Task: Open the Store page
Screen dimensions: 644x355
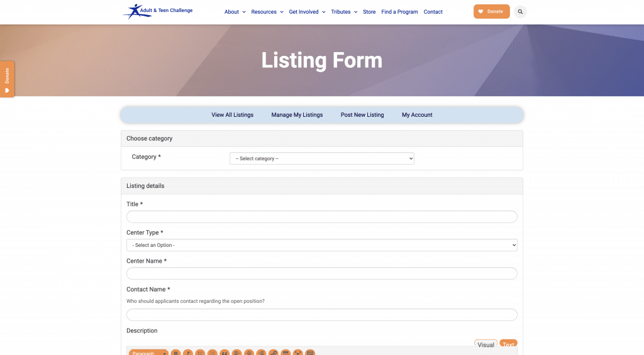Action: click(x=369, y=12)
